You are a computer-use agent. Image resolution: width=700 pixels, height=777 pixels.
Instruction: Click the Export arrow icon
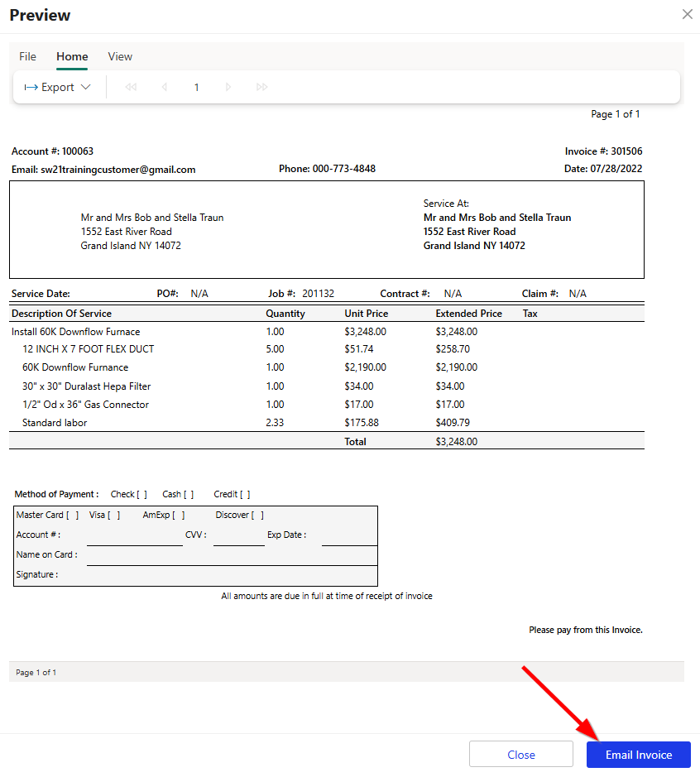(x=31, y=87)
